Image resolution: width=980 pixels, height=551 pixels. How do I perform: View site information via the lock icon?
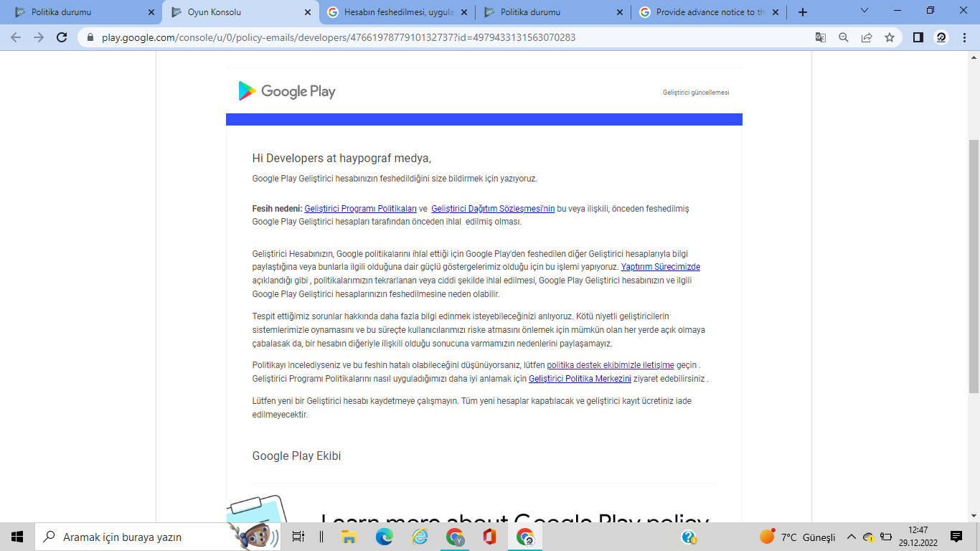click(90, 37)
